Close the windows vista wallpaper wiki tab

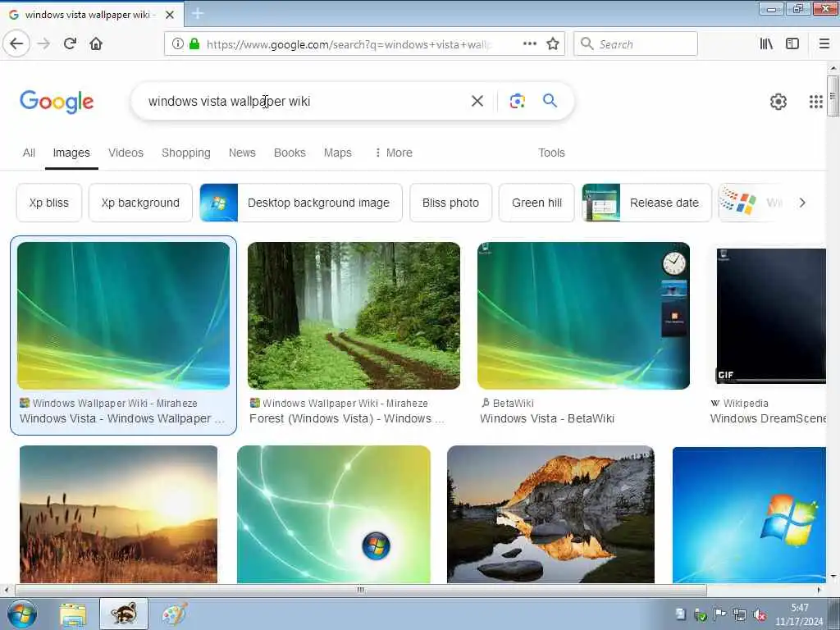click(x=169, y=15)
